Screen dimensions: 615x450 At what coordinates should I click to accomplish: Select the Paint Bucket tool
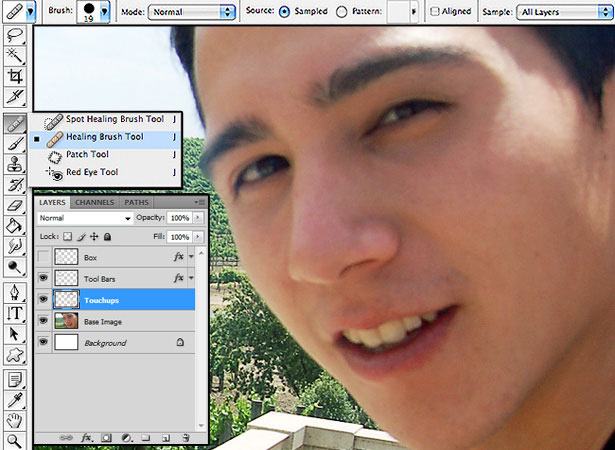pyautogui.click(x=15, y=226)
